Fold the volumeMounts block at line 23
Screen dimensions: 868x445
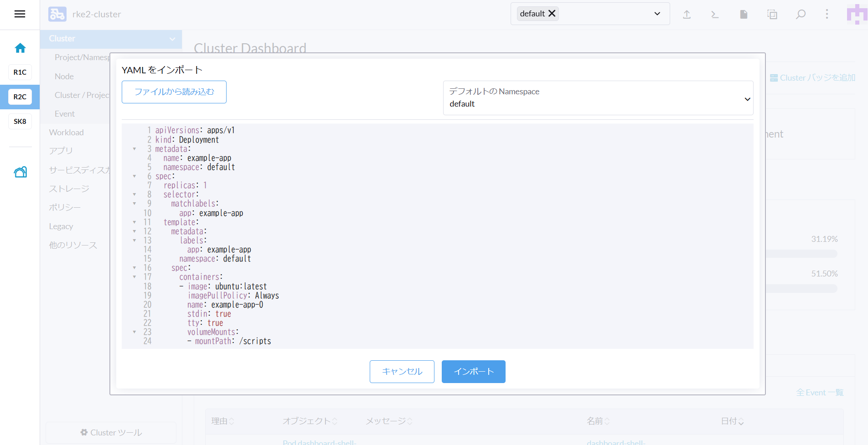point(134,332)
